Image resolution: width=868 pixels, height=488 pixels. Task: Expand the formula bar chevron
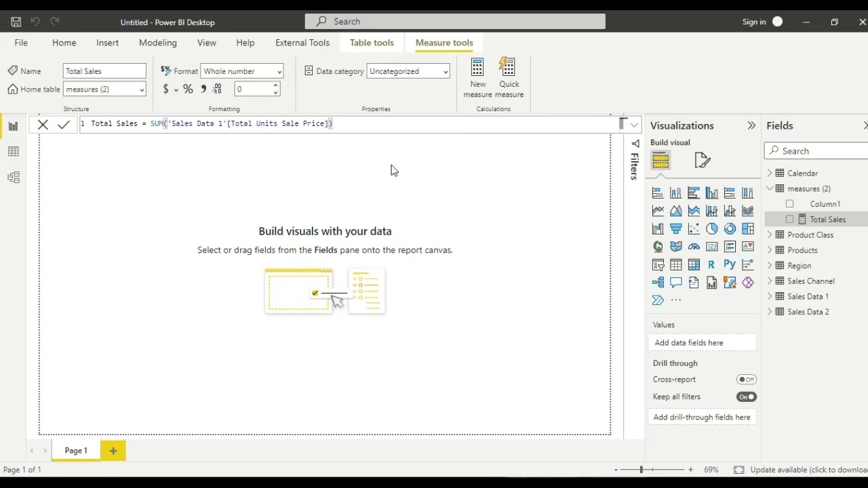634,125
